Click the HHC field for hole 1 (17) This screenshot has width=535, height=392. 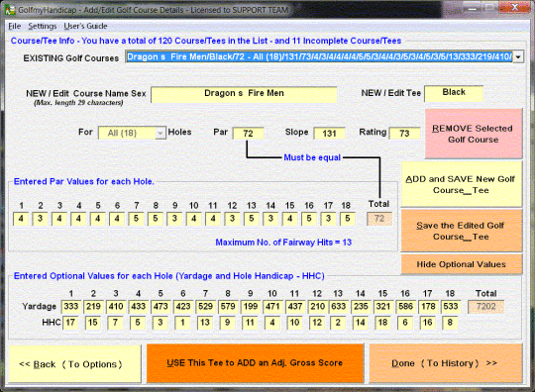point(70,323)
